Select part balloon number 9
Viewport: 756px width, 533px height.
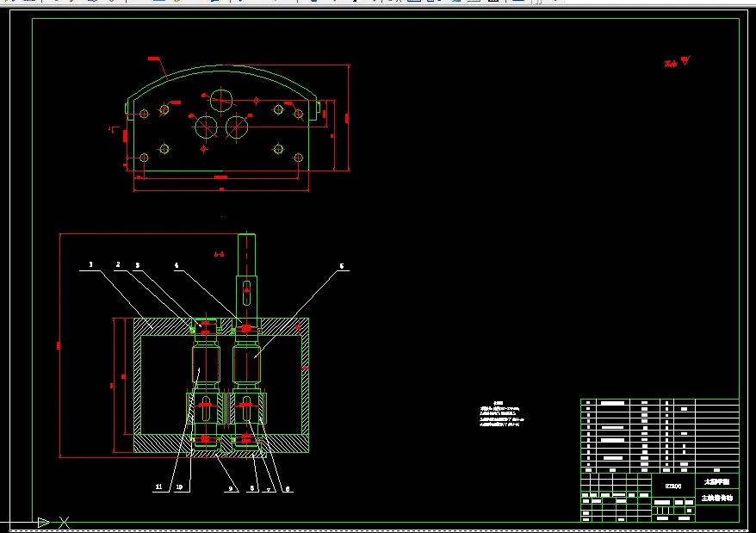[x=231, y=488]
